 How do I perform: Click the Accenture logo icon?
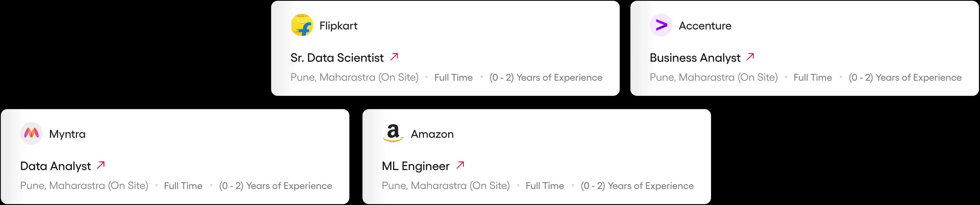661,25
